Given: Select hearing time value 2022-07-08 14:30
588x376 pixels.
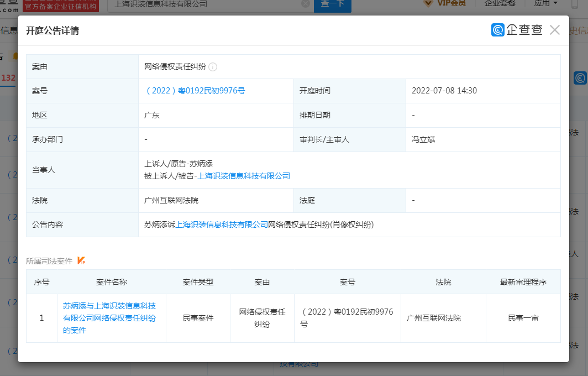Looking at the screenshot, I should (444, 91).
